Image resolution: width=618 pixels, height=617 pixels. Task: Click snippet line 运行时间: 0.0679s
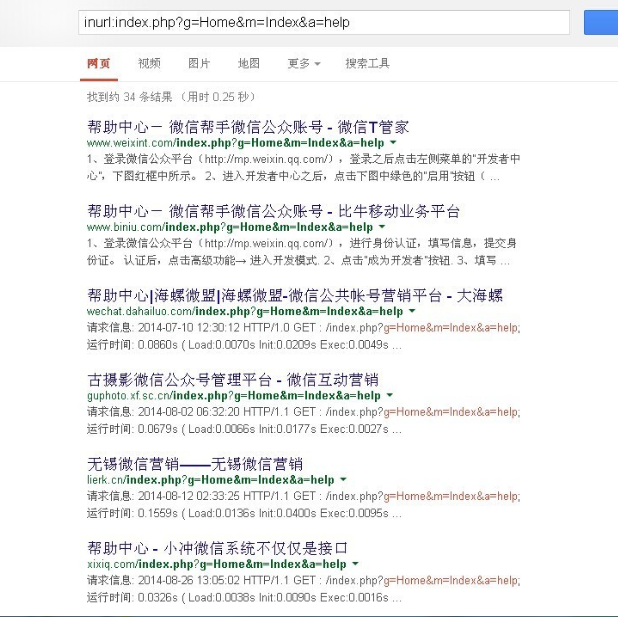coord(244,429)
